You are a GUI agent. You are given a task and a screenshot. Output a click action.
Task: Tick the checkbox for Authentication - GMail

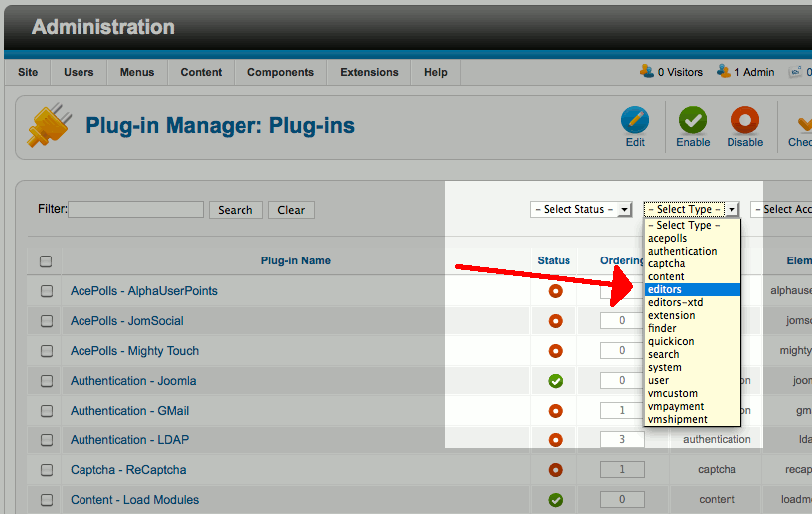tap(47, 411)
